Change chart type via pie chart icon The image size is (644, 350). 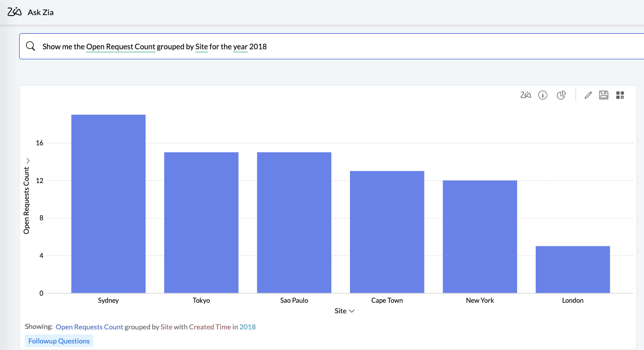[x=561, y=95]
